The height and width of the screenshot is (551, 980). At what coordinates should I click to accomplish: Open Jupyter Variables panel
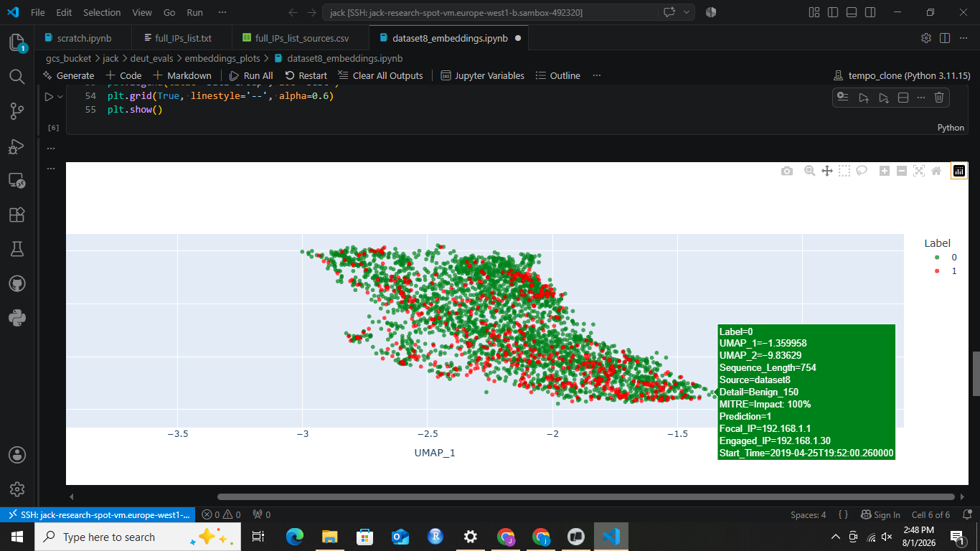pyautogui.click(x=482, y=75)
